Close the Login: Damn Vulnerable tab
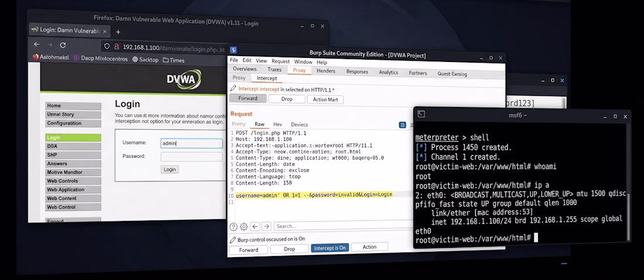The height and width of the screenshot is (280, 644). [105, 31]
